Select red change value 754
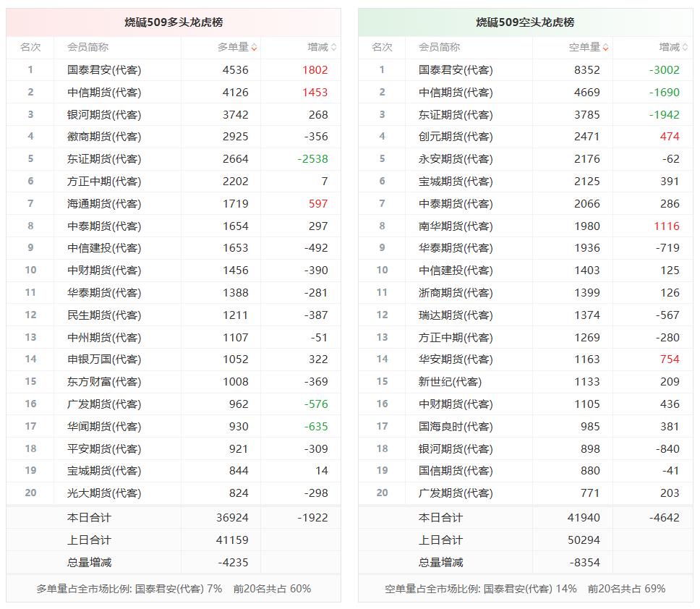Screen dimensions: 700x609 pyautogui.click(x=670, y=359)
